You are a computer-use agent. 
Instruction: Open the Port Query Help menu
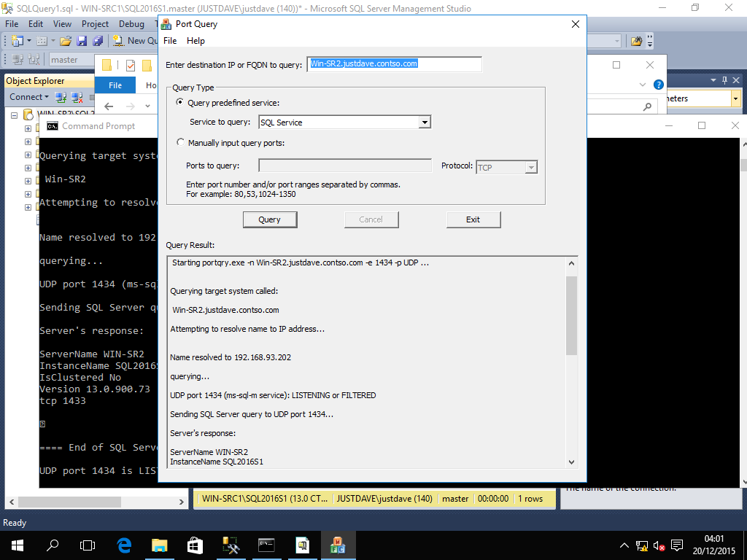tap(196, 41)
